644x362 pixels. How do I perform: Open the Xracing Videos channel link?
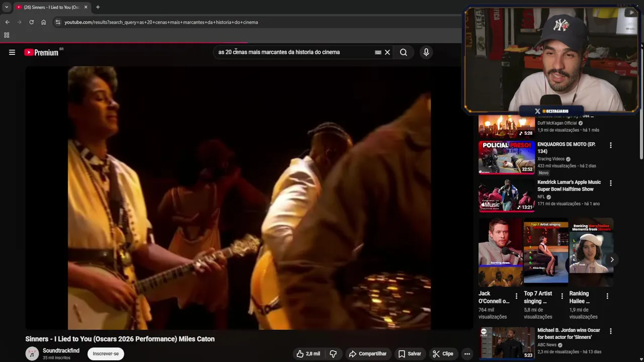coord(551,159)
